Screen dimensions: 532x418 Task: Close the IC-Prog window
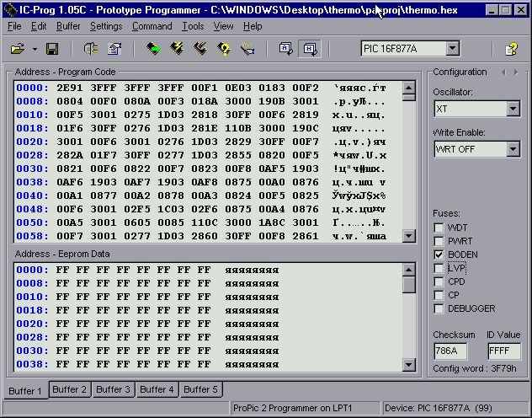(520, 10)
